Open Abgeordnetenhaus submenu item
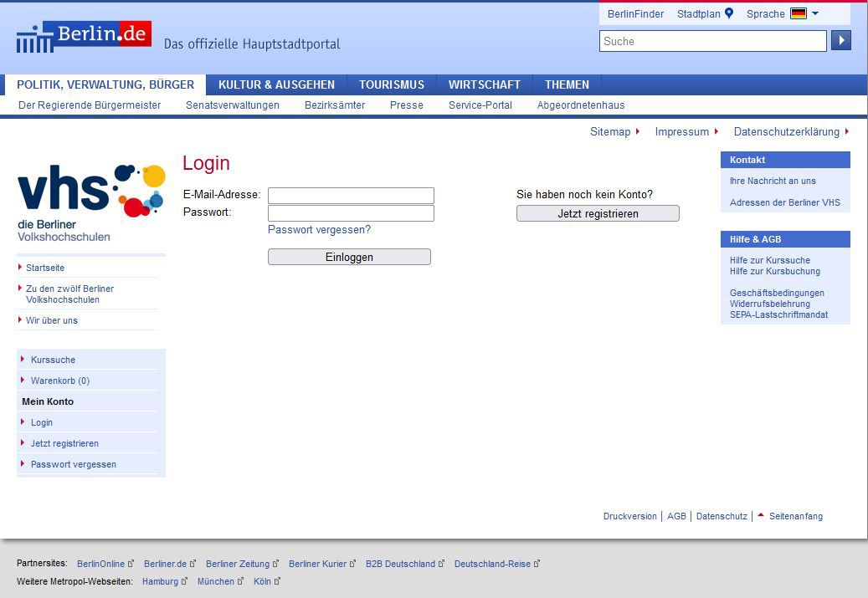 pyautogui.click(x=581, y=105)
